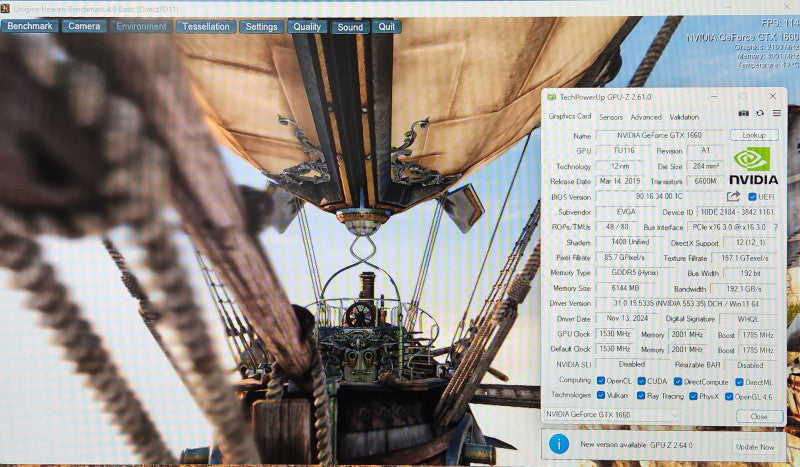Click the Update Now button
The image size is (800, 467).
(755, 447)
